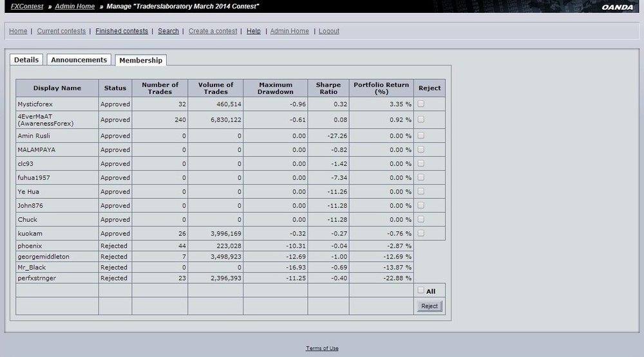Go to Home in navigation bar
This screenshot has height=357, width=644.
18,31
